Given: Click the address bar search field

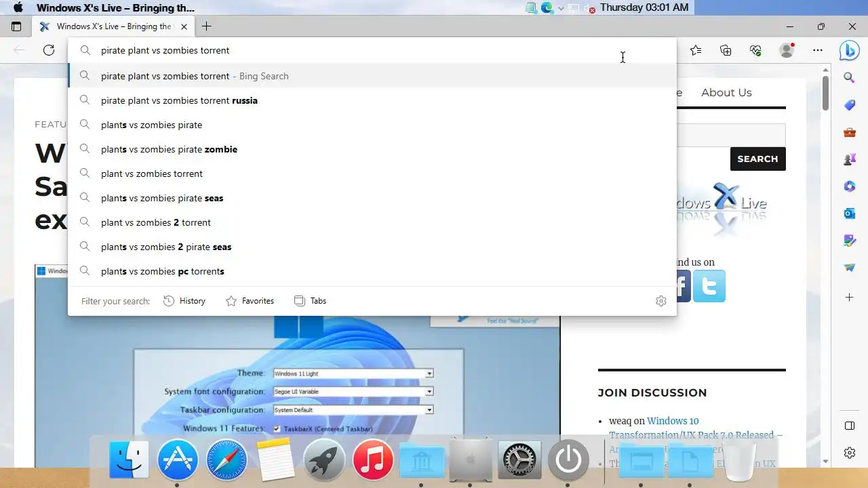Looking at the screenshot, I should coord(372,50).
